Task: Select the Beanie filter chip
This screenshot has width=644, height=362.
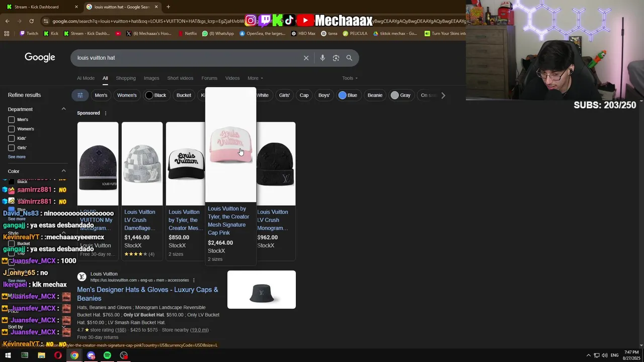Action: [x=375, y=95]
